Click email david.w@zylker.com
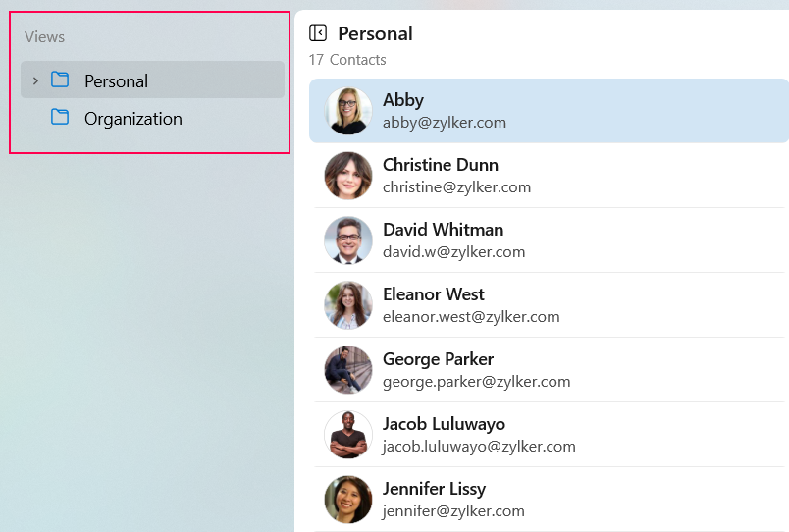This screenshot has width=789, height=532. pos(454,252)
